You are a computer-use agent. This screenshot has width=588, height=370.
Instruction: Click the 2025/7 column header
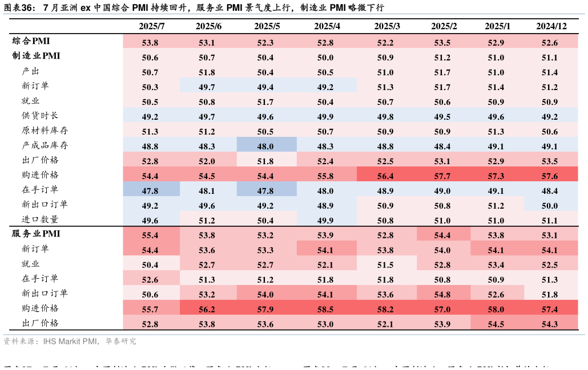151,26
